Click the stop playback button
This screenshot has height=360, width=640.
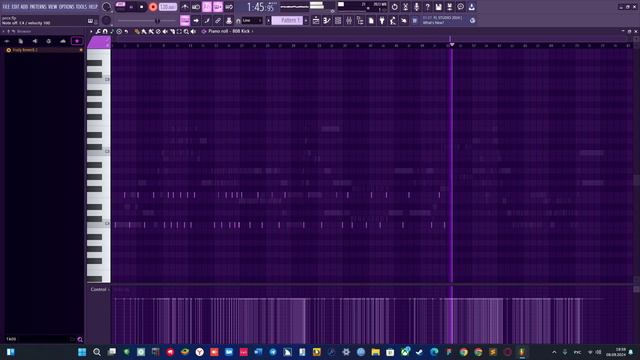click(x=142, y=7)
